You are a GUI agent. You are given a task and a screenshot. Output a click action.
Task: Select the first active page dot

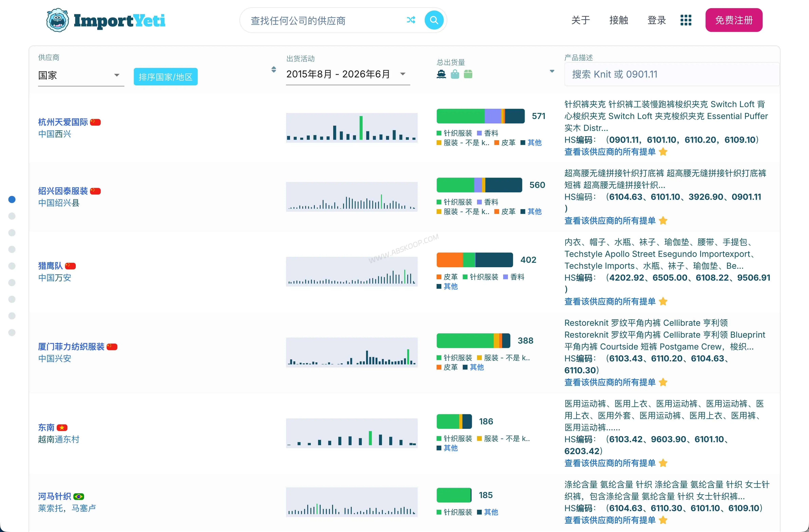point(12,199)
